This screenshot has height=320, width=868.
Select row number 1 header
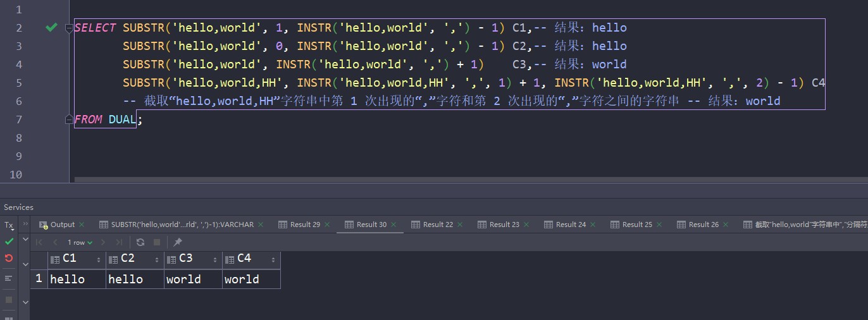coord(39,279)
